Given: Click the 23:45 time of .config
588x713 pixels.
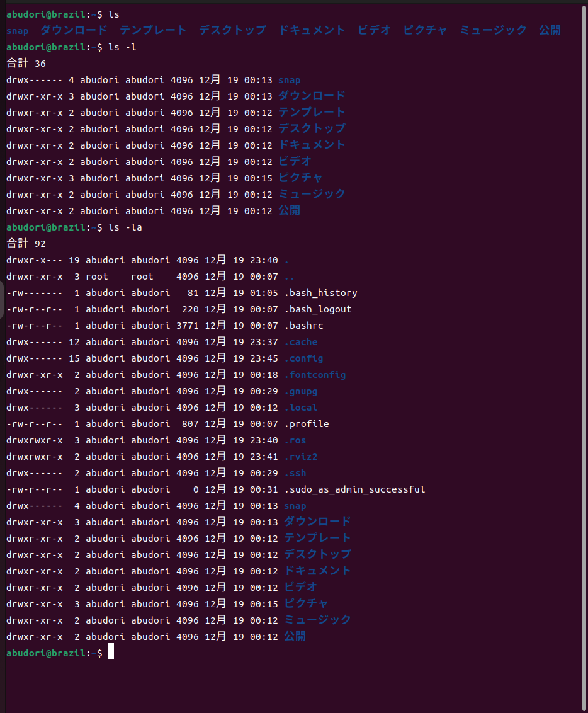Looking at the screenshot, I should point(264,358).
